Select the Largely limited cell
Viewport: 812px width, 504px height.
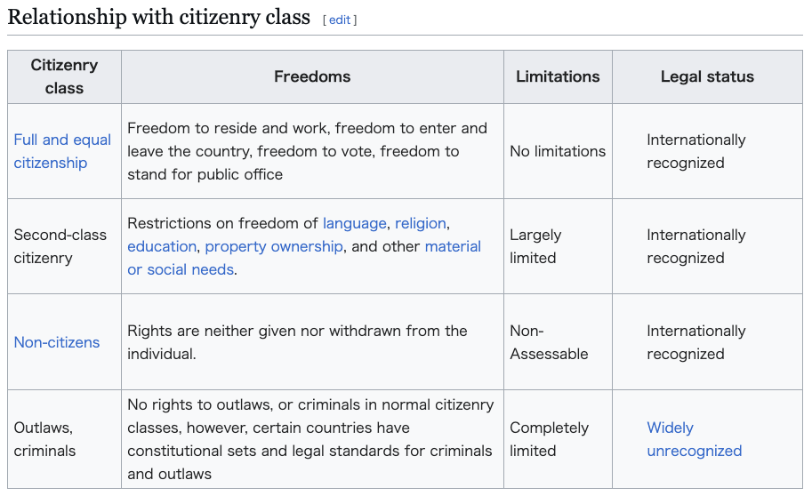coord(535,246)
